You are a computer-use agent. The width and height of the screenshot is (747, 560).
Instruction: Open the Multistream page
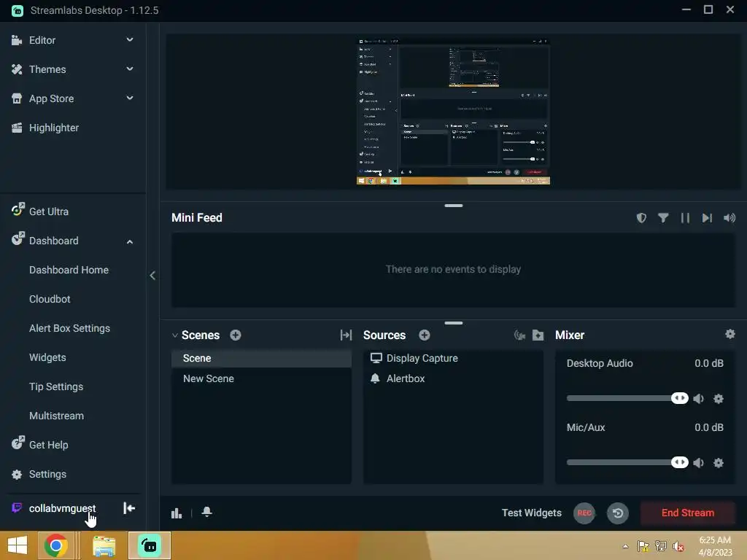[57, 415]
